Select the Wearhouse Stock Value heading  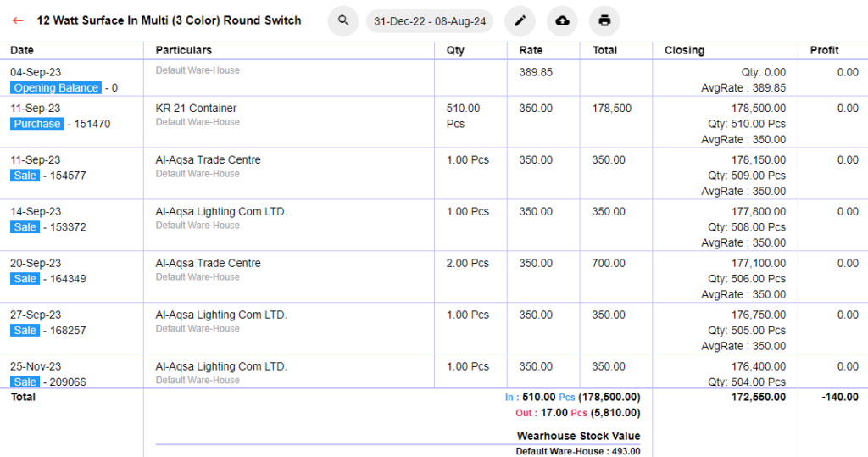(578, 436)
